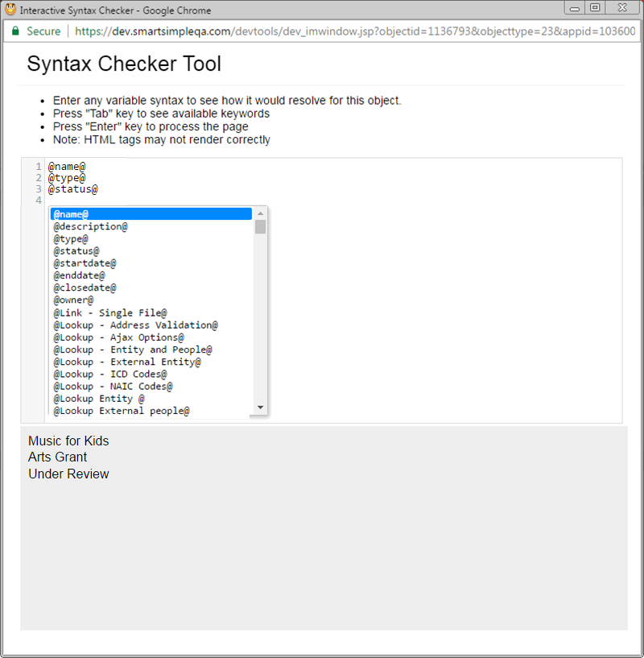
Task: Click the keyword list scrollbar thumb
Action: click(260, 226)
